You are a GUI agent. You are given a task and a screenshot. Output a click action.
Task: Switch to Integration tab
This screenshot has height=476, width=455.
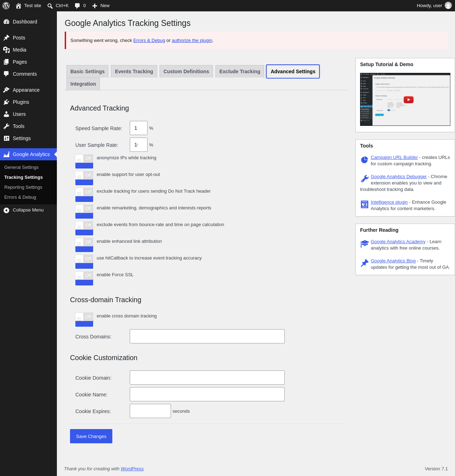point(83,84)
